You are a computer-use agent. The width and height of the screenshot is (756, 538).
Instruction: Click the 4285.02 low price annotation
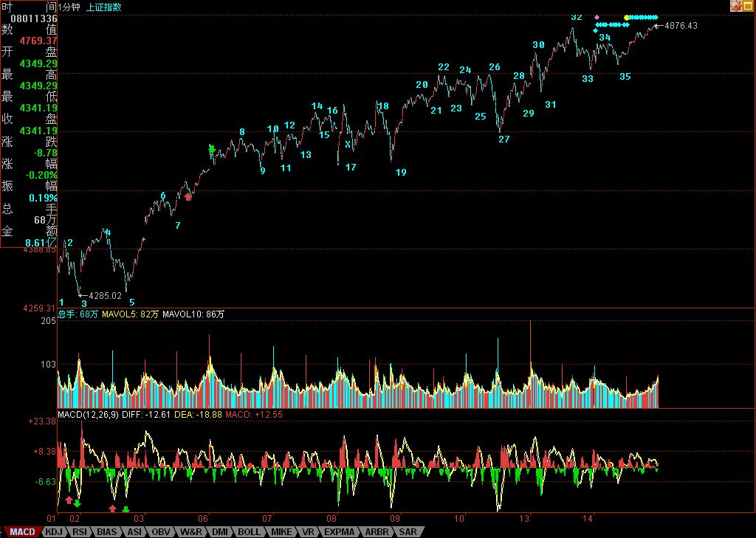point(104,296)
